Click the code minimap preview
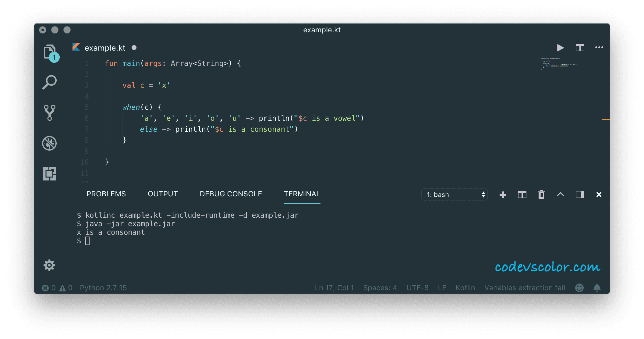The height and width of the screenshot is (339, 644). click(x=559, y=64)
